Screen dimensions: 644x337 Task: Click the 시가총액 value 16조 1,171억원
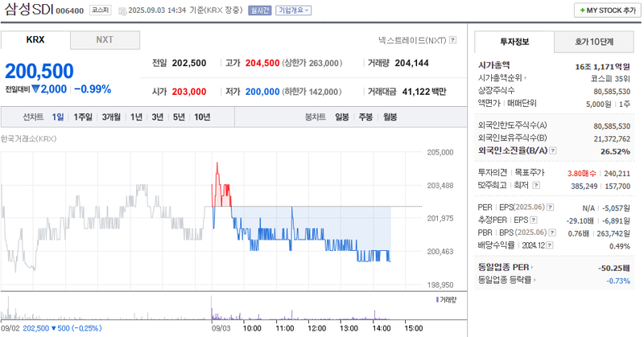(x=602, y=67)
